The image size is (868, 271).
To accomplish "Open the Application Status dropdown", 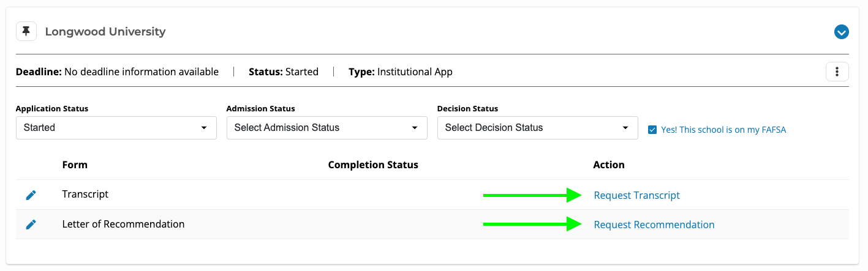I will click(116, 128).
